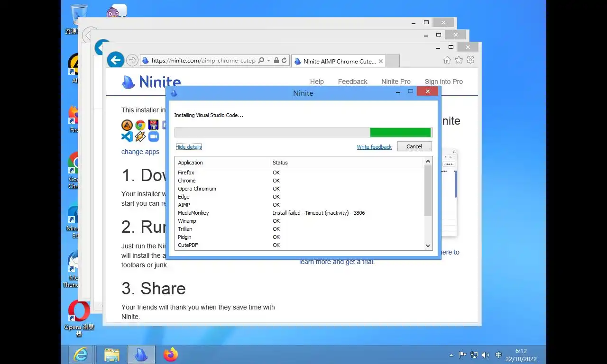607x364 pixels.
Task: Click the Ninite installer title bar icon
Action: point(174,93)
